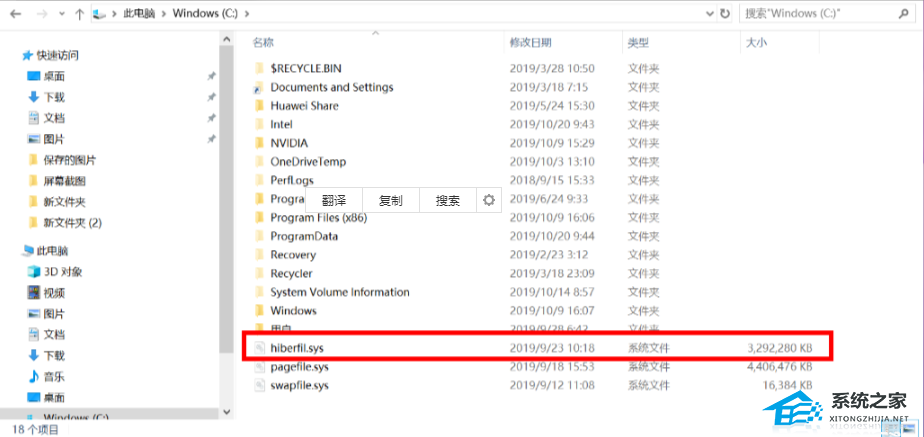Open pinned 下载 under quick access
The width and height of the screenshot is (924, 437).
54,97
